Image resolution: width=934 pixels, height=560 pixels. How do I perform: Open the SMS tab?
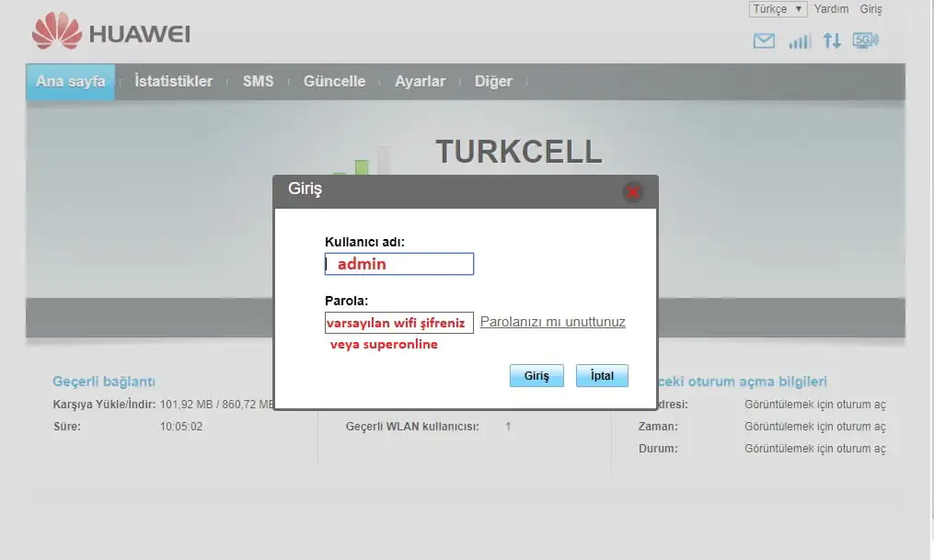click(258, 81)
